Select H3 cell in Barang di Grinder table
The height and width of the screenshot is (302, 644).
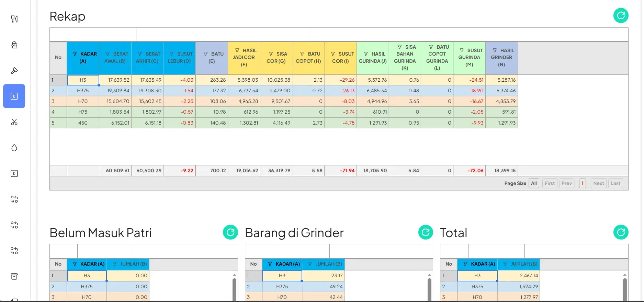pyautogui.click(x=282, y=276)
